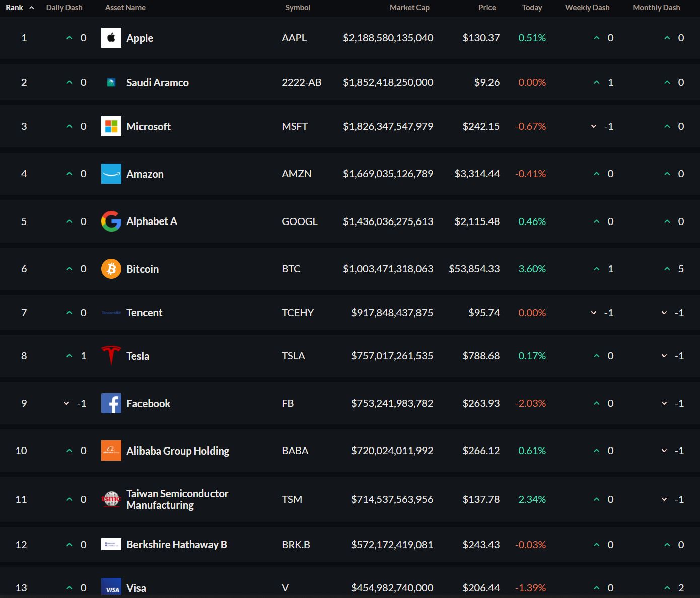Sort by the Monthly Dash column header
The height and width of the screenshot is (598, 700).
tap(656, 8)
